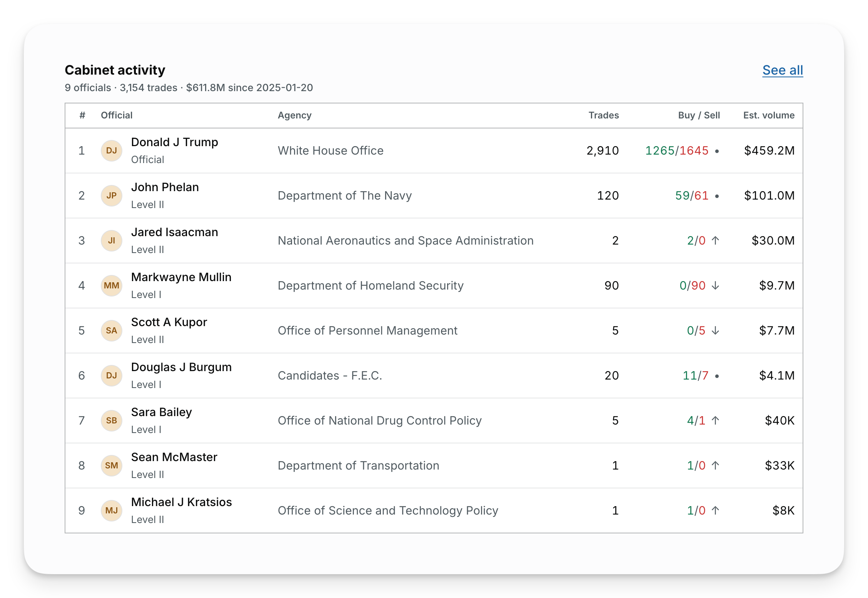Select the Office of National Drug Control Policy row
This screenshot has width=868, height=598.
pyautogui.click(x=434, y=421)
